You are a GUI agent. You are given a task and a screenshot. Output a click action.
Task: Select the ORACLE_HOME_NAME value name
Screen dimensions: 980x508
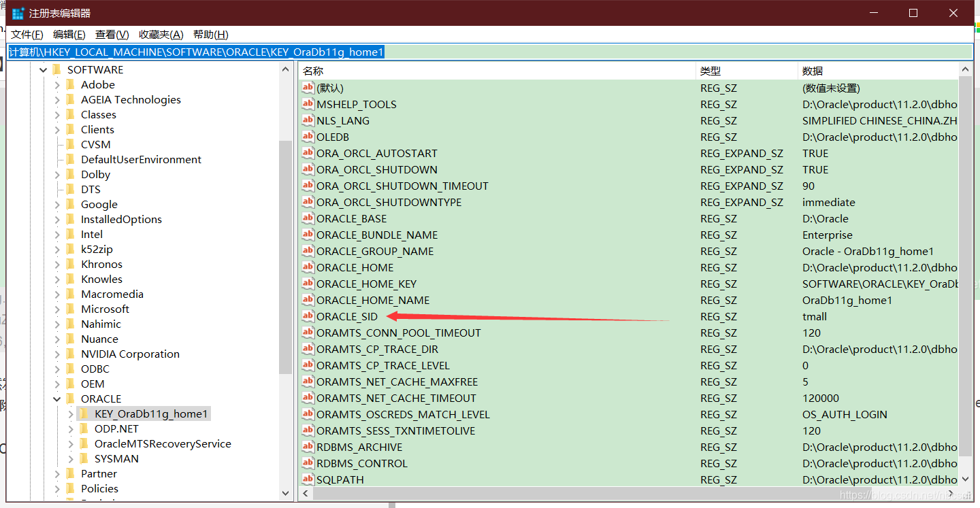tap(373, 300)
